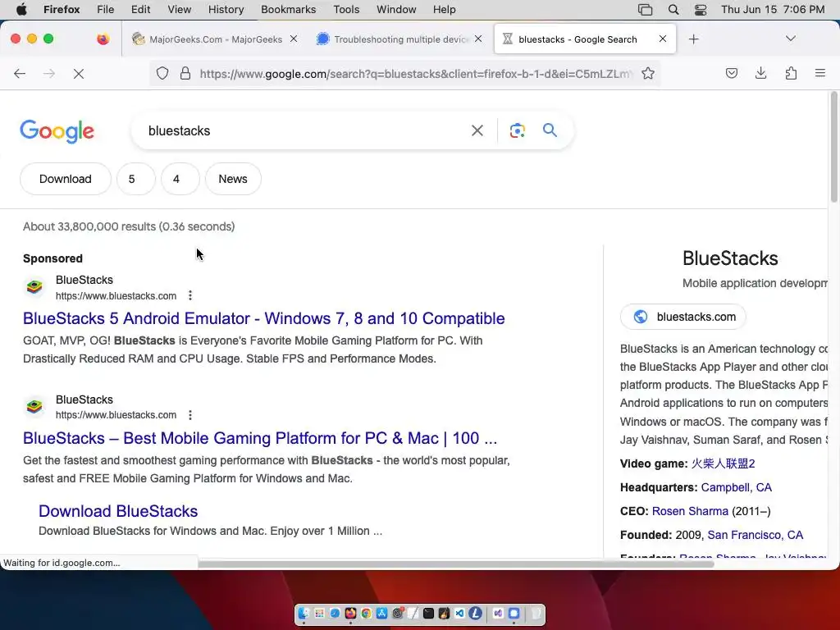
Task: Open the extensions puzzle icon
Action: click(791, 73)
